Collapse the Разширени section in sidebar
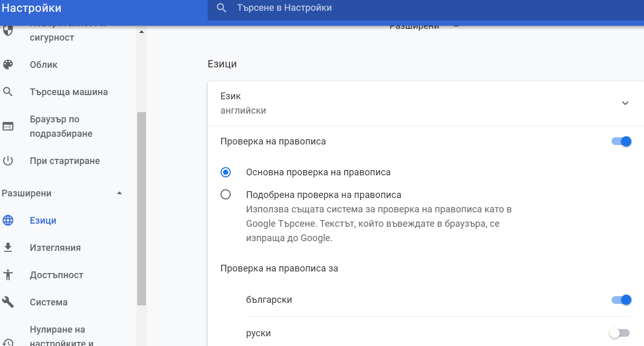 coord(119,193)
